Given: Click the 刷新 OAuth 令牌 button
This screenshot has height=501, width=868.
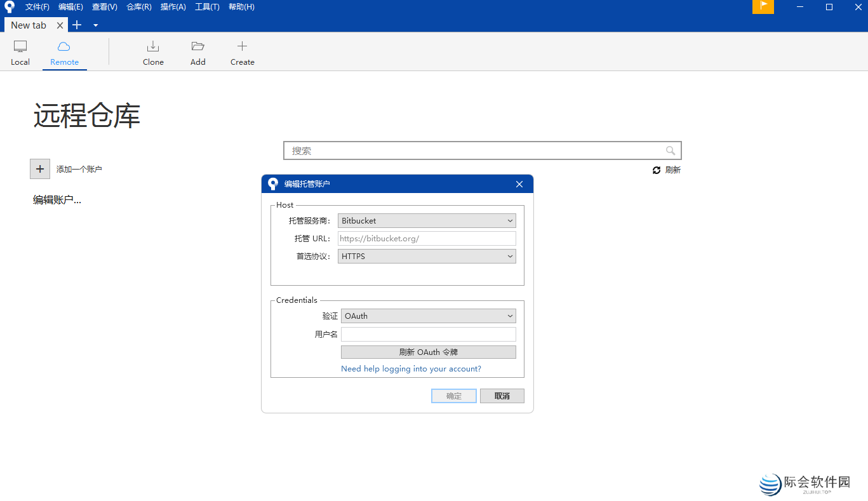Looking at the screenshot, I should (428, 352).
